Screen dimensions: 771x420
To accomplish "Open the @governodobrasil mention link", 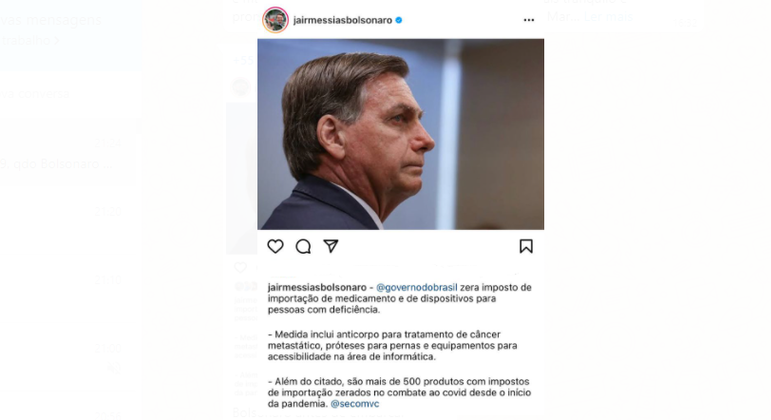I will click(416, 287).
